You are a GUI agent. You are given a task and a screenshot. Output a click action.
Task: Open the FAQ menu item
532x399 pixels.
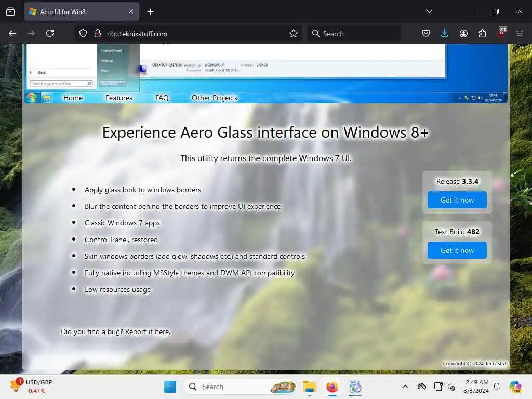[x=162, y=98]
